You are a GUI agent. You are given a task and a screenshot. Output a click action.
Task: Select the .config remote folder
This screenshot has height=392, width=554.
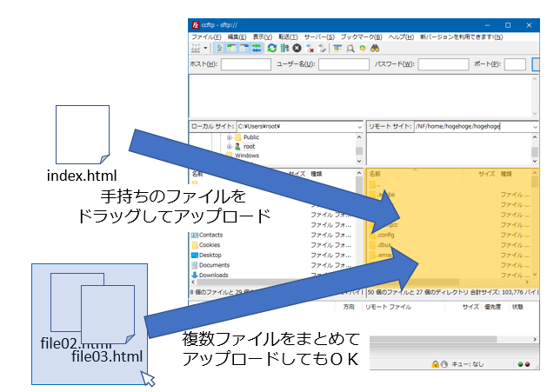382,235
